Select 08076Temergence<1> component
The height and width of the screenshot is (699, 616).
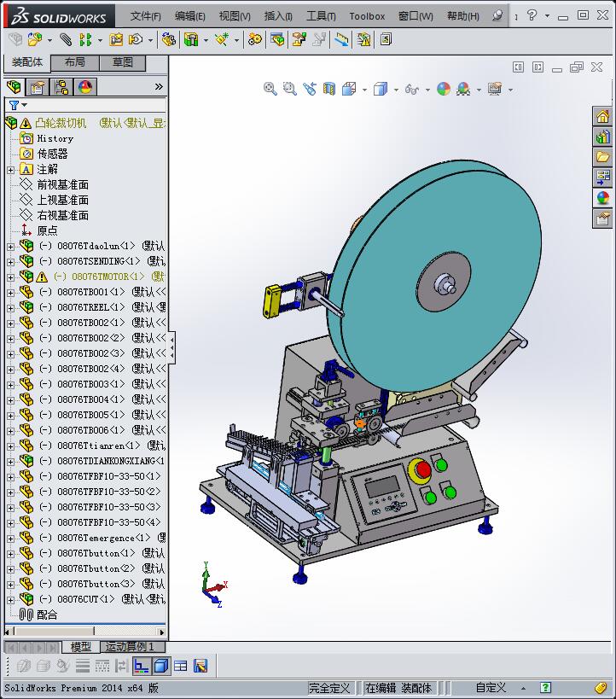[x=103, y=538]
